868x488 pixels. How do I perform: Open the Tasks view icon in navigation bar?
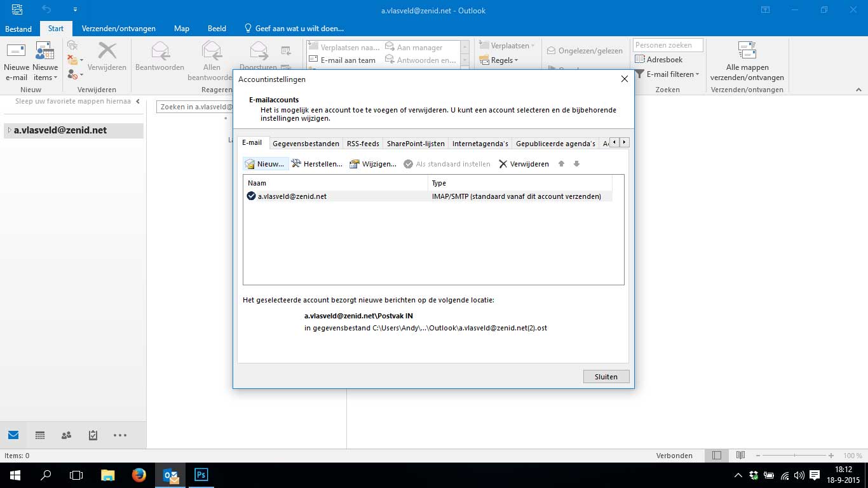93,435
